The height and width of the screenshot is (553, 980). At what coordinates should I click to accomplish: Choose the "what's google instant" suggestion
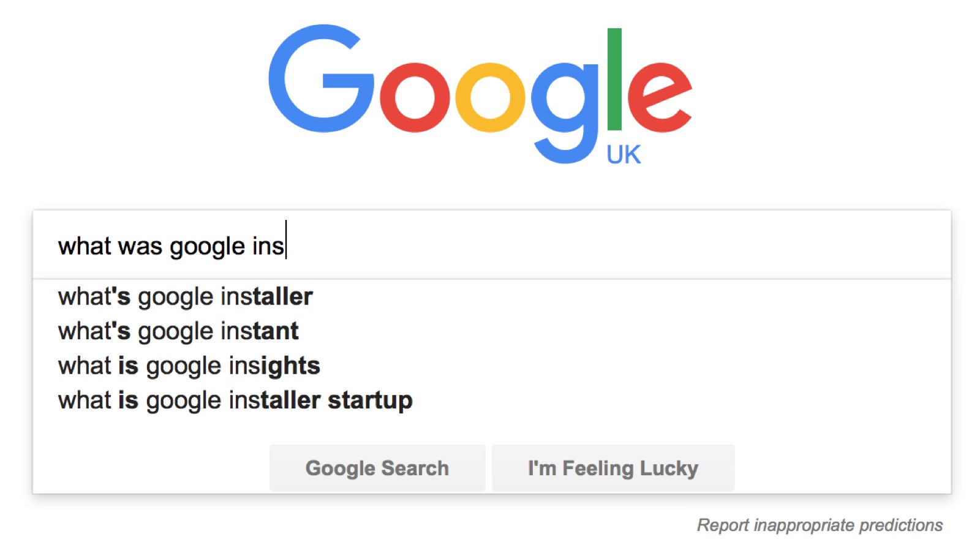178,331
